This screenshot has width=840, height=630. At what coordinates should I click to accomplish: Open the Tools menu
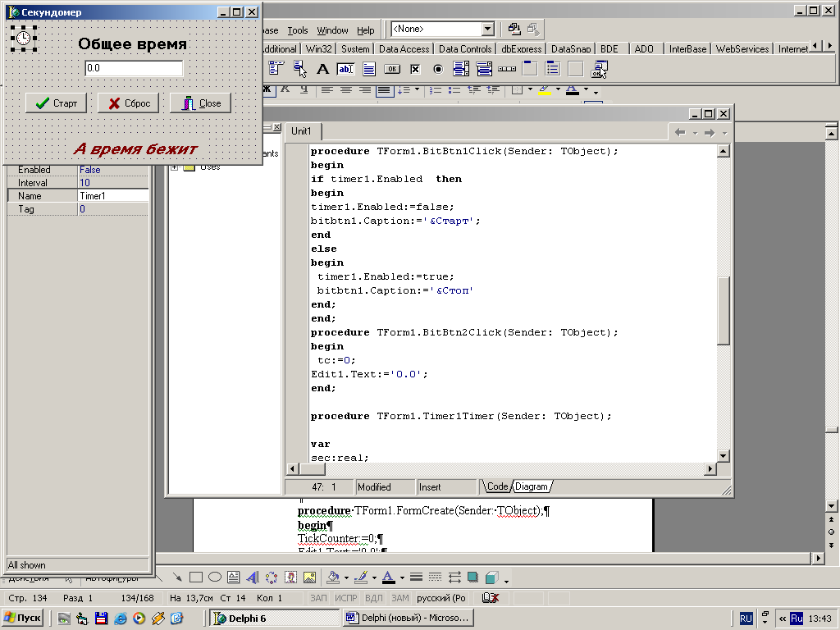[298, 30]
